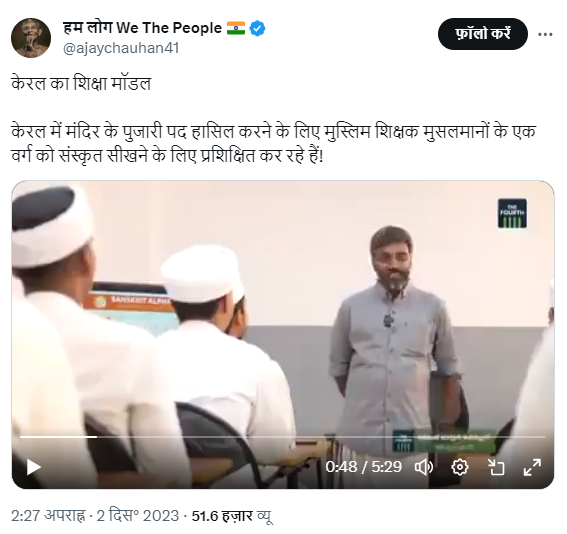
Task: Open the picture-in-picture pop-out icon
Action: point(496,467)
